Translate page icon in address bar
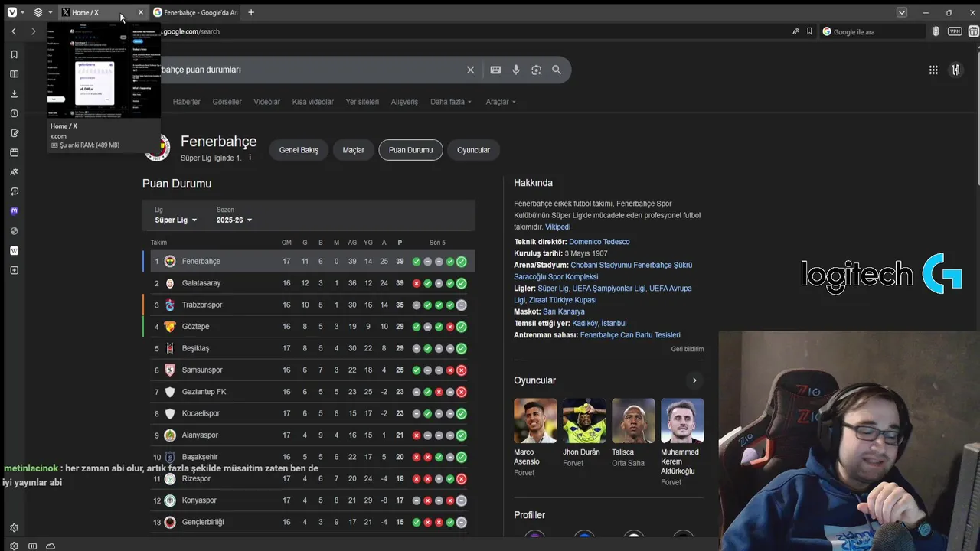The image size is (980, 551). (796, 31)
